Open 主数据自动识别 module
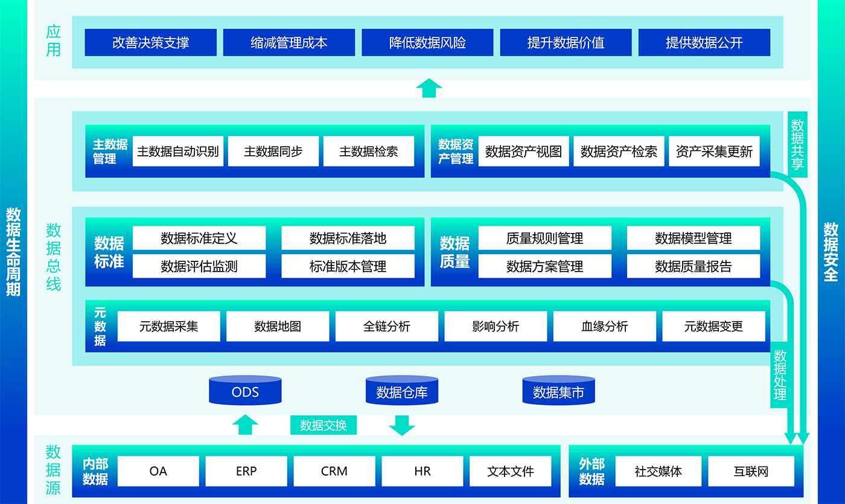This screenshot has height=504, width=845. pyautogui.click(x=178, y=152)
